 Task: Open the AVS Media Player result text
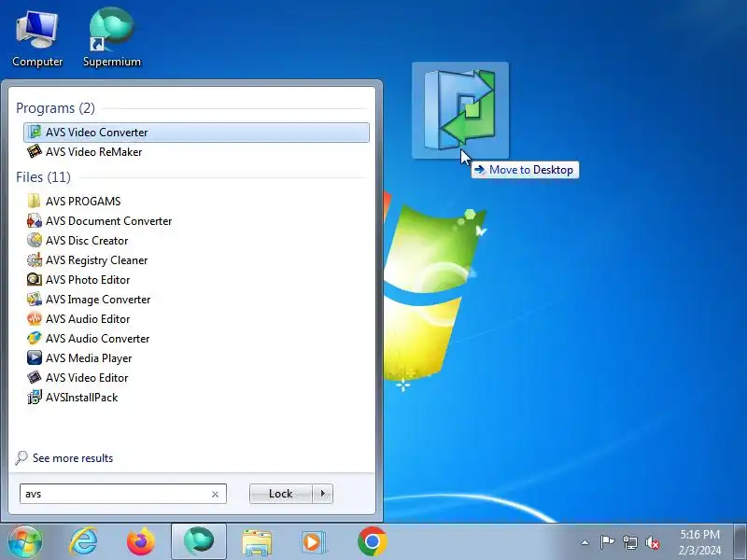89,358
